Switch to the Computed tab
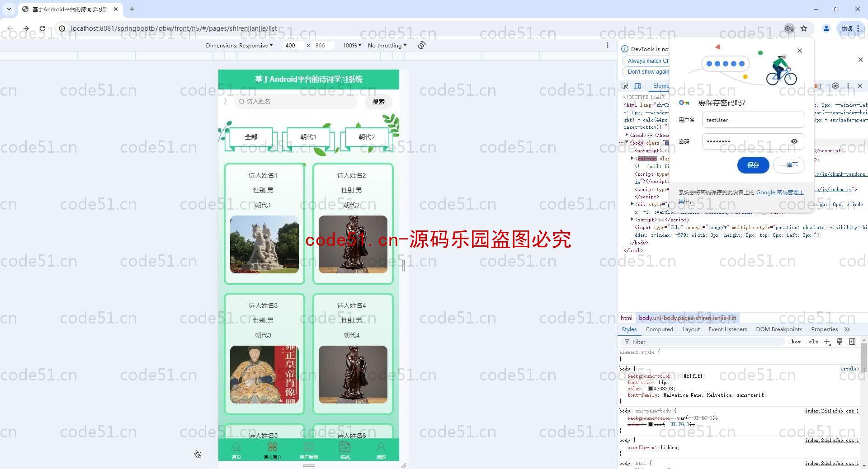This screenshot has height=469, width=868. click(x=659, y=329)
